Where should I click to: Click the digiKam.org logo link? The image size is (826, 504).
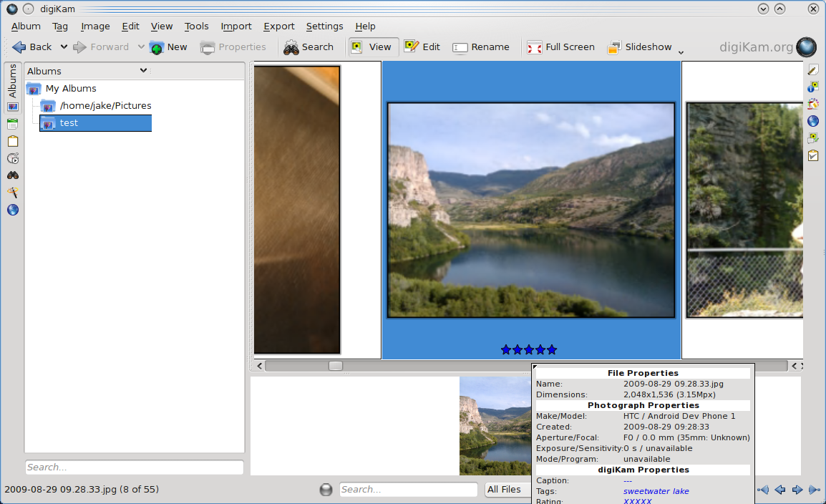point(767,47)
